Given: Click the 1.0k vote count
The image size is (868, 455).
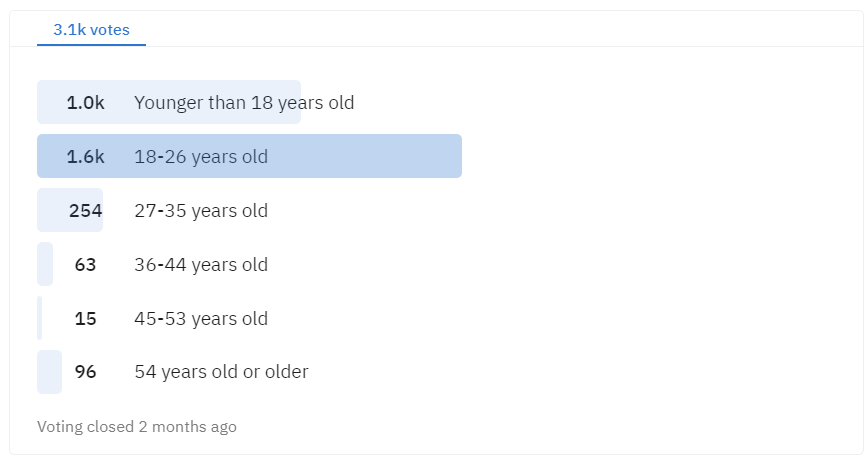Looking at the screenshot, I should point(85,102).
